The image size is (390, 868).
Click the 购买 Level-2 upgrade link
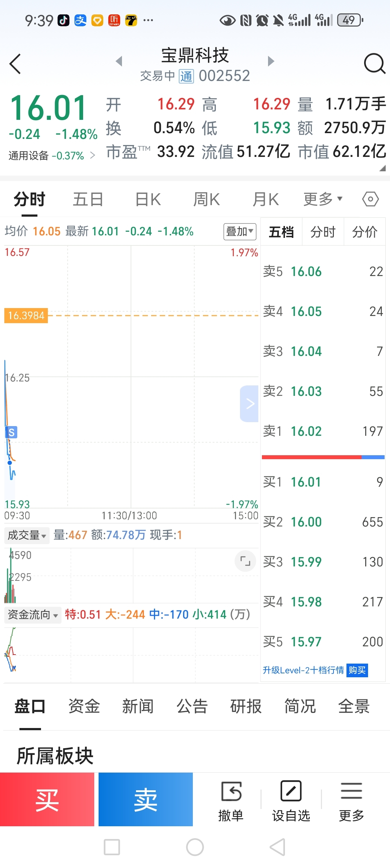[x=357, y=670]
